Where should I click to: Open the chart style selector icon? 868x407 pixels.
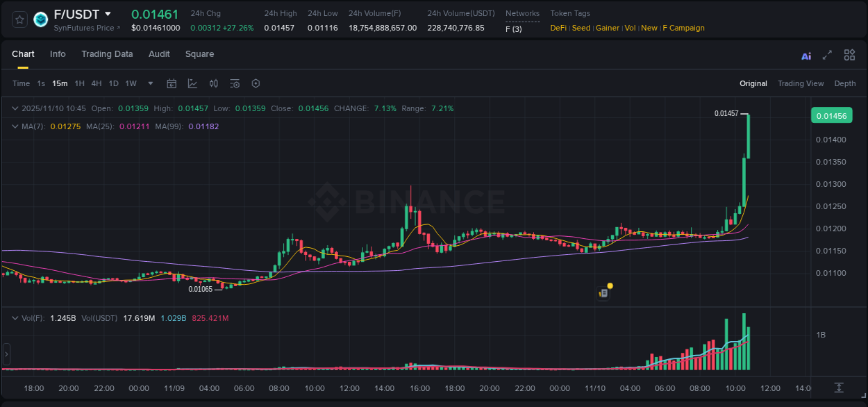(x=192, y=83)
